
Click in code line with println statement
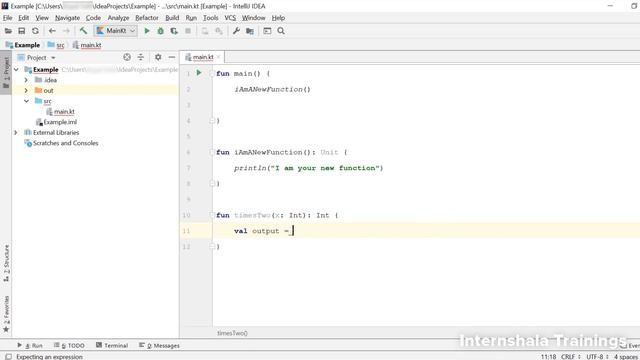point(309,168)
